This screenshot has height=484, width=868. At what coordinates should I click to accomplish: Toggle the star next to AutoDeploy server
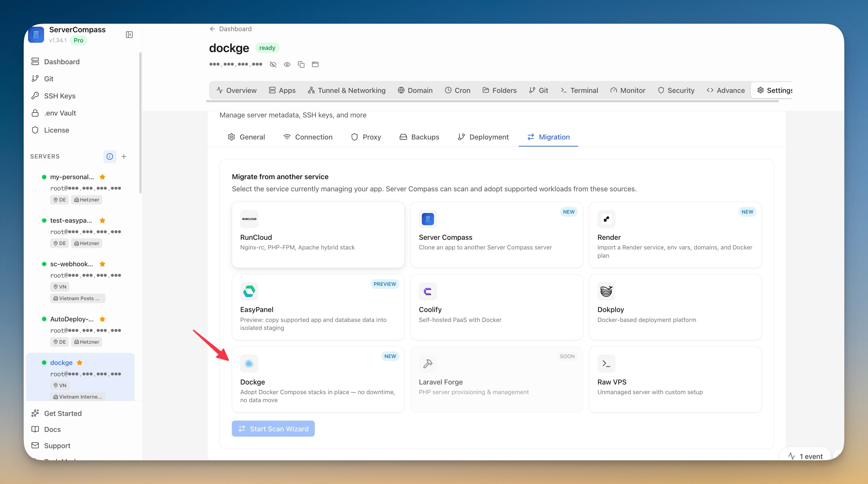tap(103, 319)
